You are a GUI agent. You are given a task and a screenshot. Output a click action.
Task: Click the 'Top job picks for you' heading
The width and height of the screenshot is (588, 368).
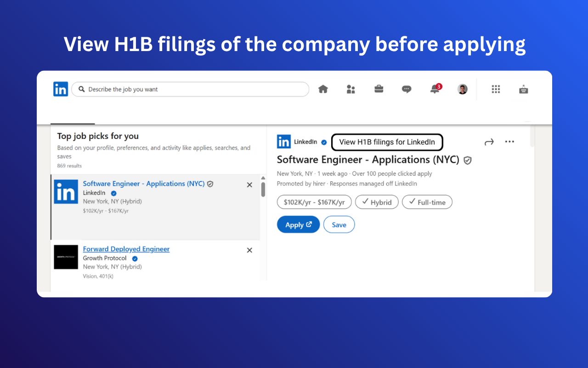pos(98,136)
